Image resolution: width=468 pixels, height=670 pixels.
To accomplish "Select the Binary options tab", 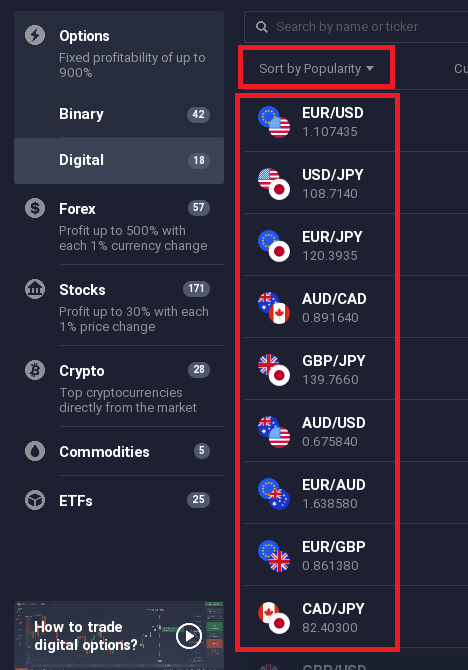I will coord(119,114).
